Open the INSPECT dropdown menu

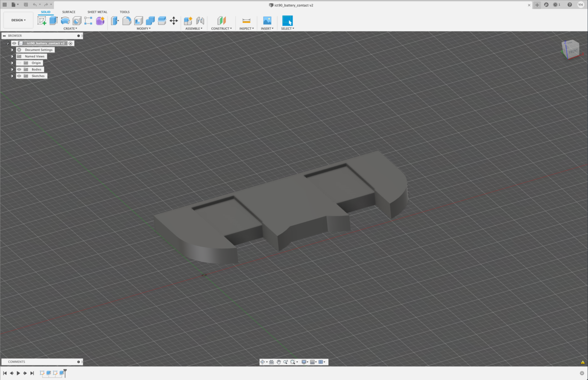tap(246, 28)
